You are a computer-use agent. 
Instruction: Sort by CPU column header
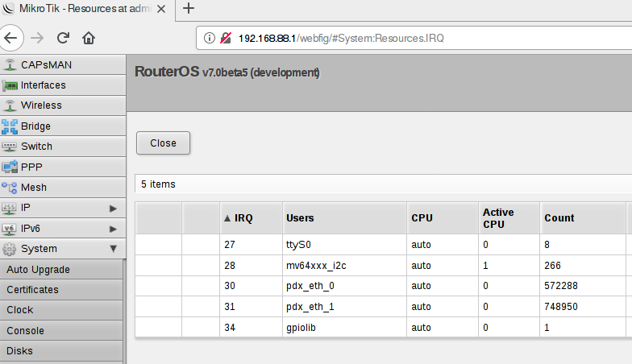point(443,217)
